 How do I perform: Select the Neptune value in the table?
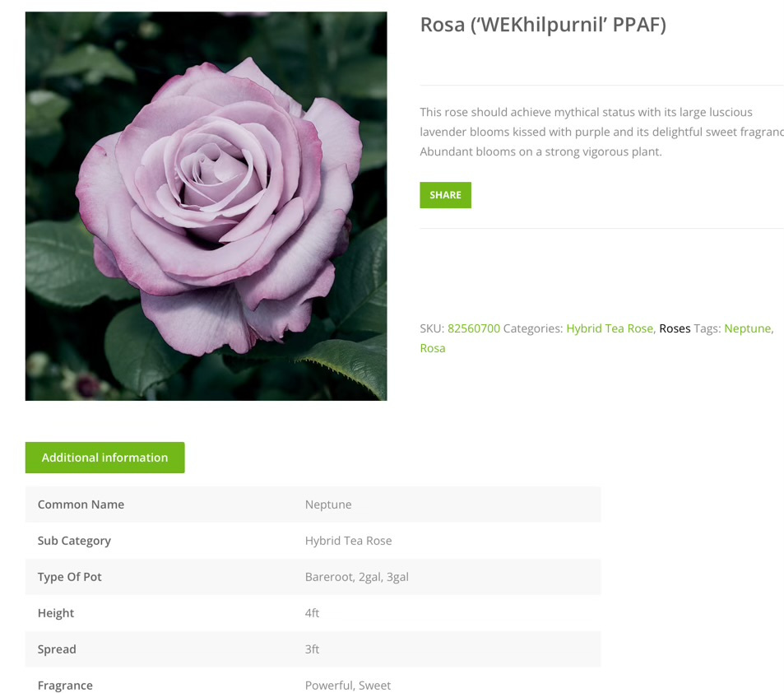[x=328, y=505]
